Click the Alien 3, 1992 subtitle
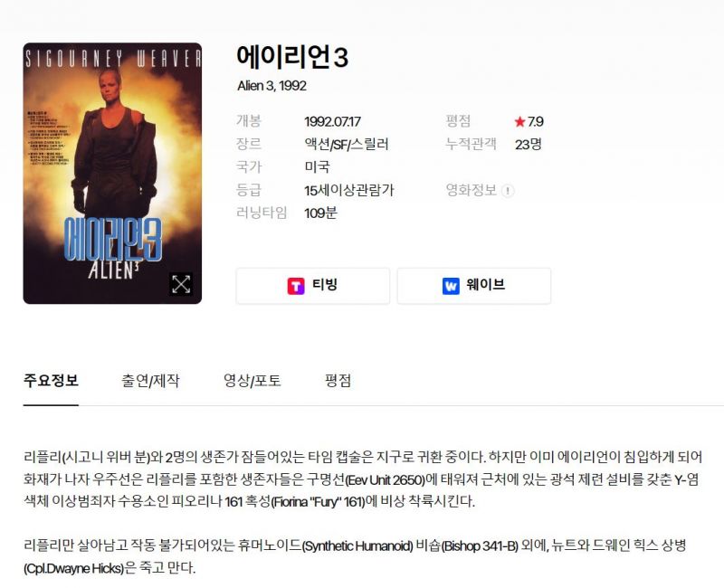Image resolution: width=724 pixels, height=588 pixels. click(272, 86)
